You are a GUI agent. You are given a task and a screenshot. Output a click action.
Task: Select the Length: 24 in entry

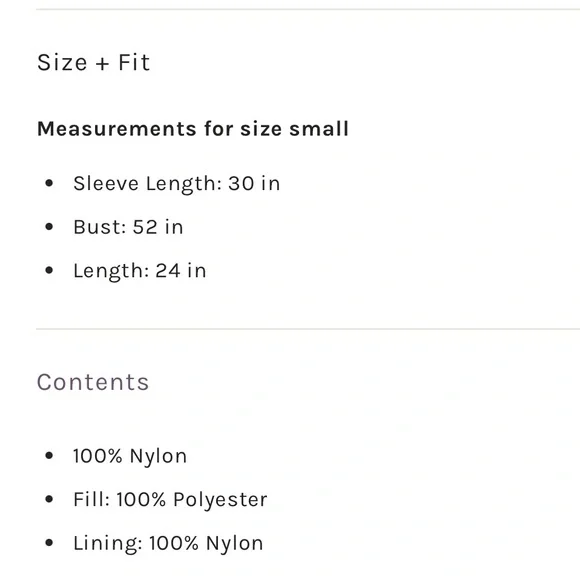coord(140,271)
